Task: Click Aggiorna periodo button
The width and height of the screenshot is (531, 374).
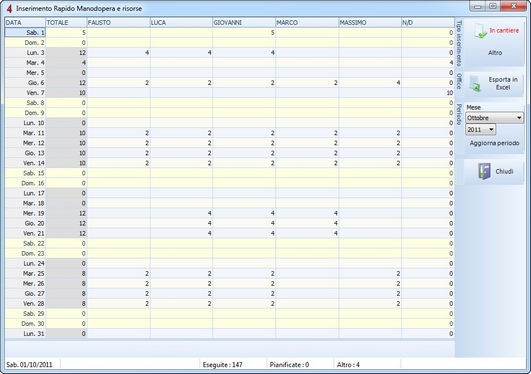Action: click(494, 143)
